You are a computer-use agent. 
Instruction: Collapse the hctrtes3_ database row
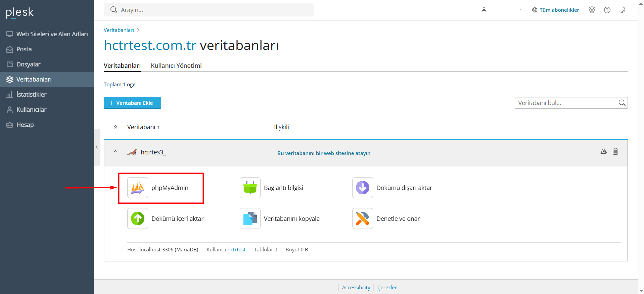tap(116, 151)
